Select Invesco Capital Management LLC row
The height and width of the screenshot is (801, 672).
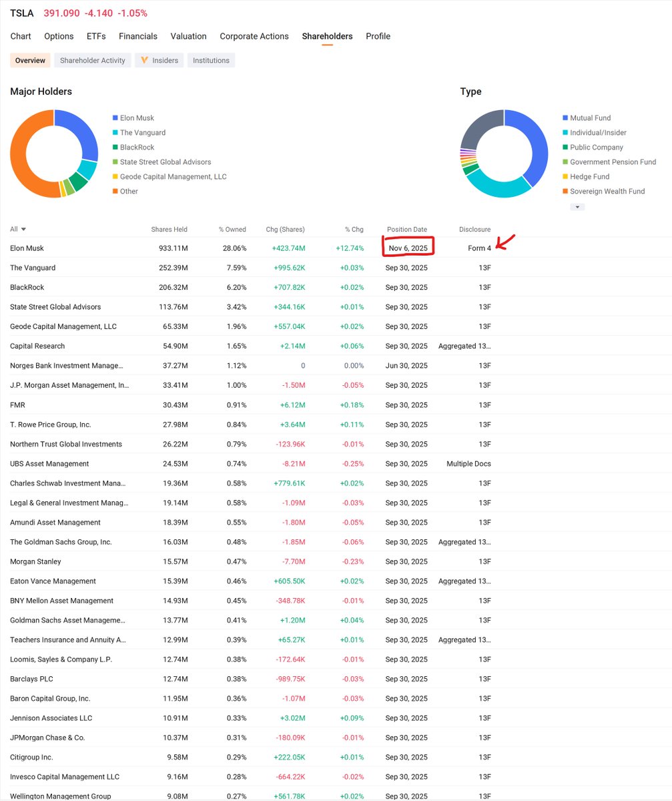pos(336,777)
